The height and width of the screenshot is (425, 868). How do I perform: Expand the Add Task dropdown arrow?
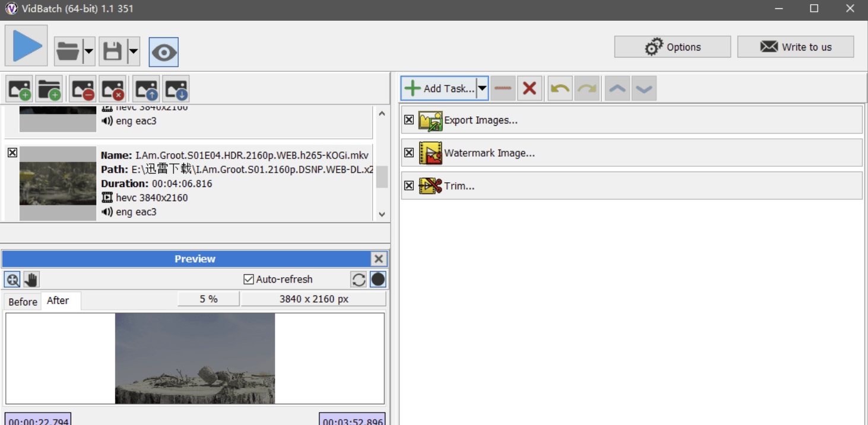coord(482,88)
